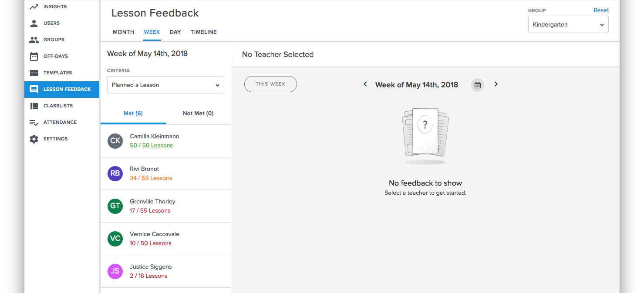The image size is (644, 293).
Task: Click the 10 / 50 Lessons count
Action: [151, 243]
